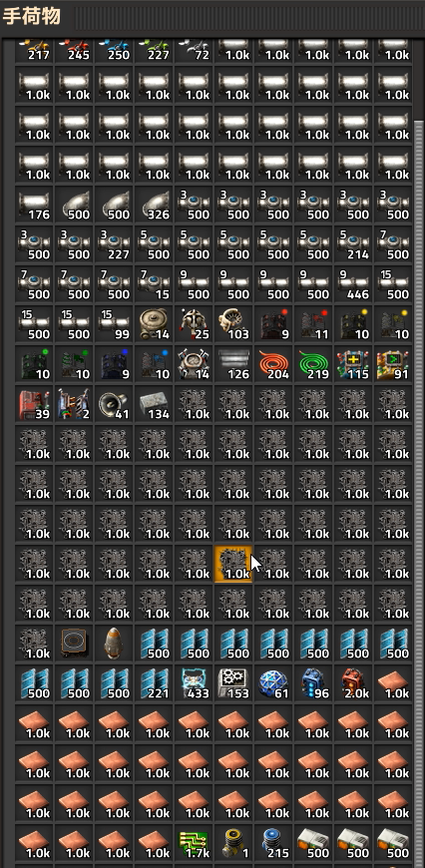Click the orange highlighted inventory slot

233,563
